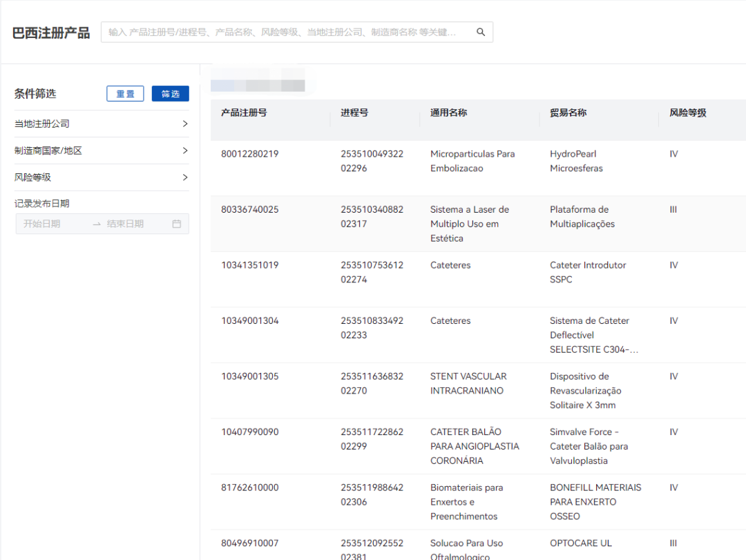
Task: Expand the 风险等级 filter
Action: 102,177
